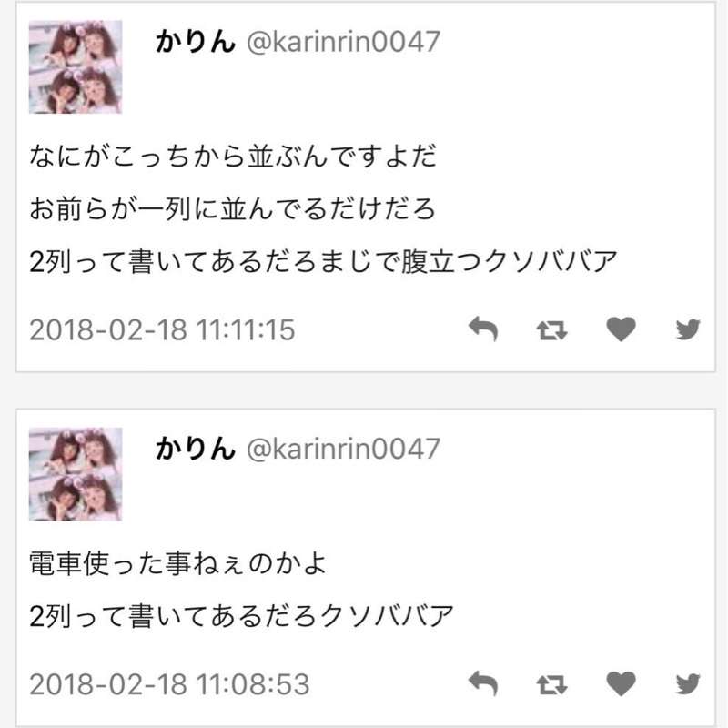
Task: Like the 11:11:15 tweet with the heart
Action: tap(621, 329)
